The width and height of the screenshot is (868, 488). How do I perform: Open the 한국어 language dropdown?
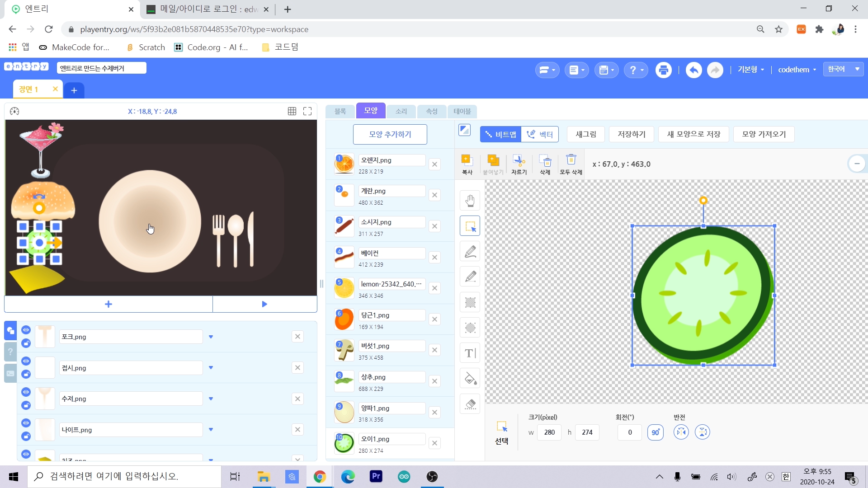(843, 69)
